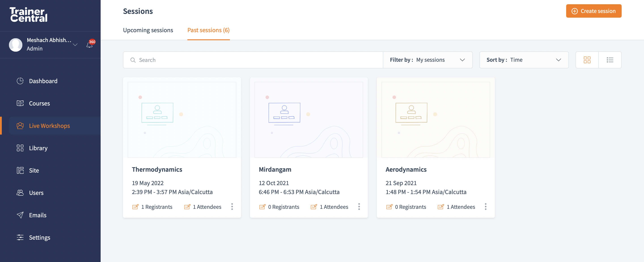The width and height of the screenshot is (644, 262).
Task: Open the Filter by My sessions dropdown
Action: (428, 60)
